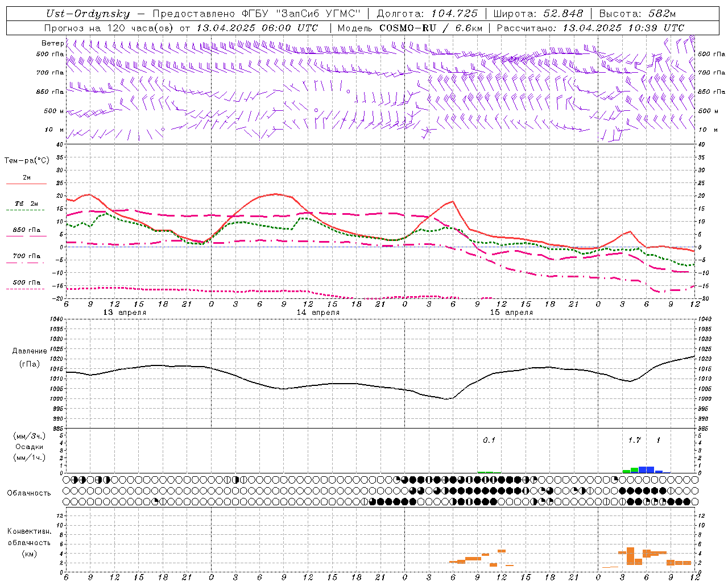This screenshot has height=582, width=728.
Task: Select the 'Долгота: 104.725' longitude field
Action: click(427, 14)
